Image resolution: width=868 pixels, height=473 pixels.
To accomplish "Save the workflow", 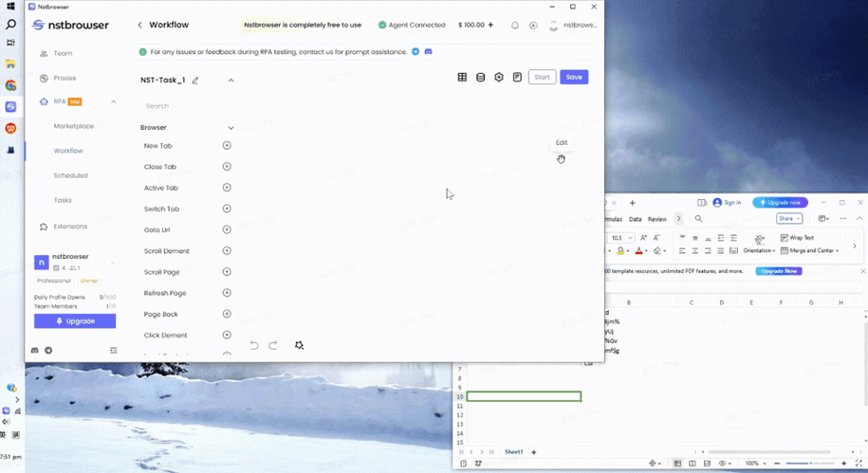I will coord(574,77).
